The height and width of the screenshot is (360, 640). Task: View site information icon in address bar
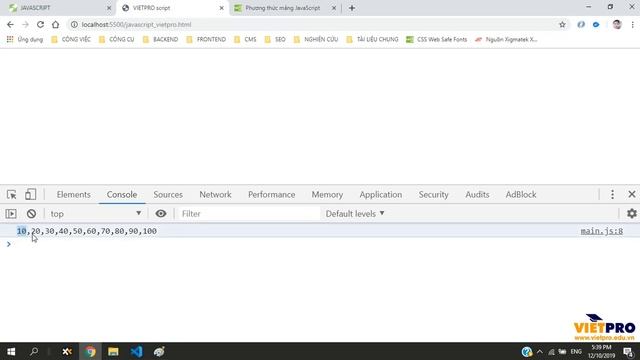pos(74,24)
